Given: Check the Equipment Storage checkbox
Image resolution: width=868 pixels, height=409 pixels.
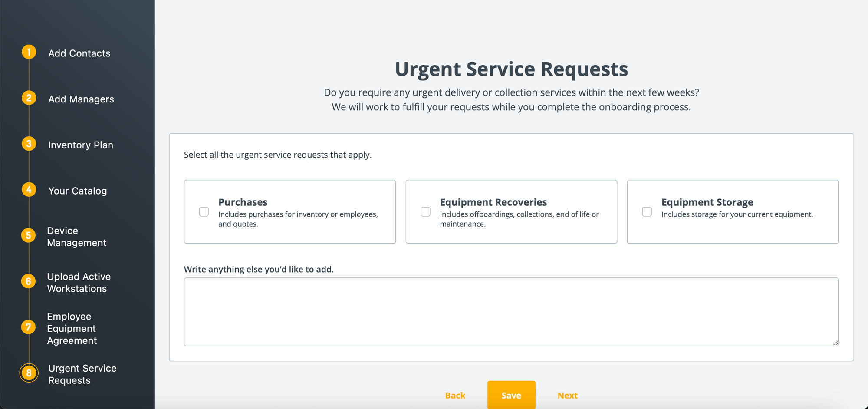Looking at the screenshot, I should [647, 211].
